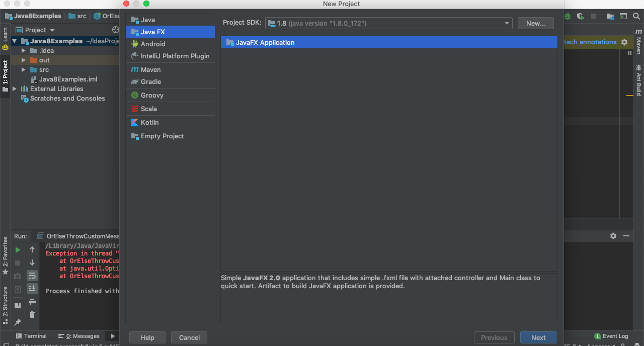Pick Kotlin project type

[170, 122]
